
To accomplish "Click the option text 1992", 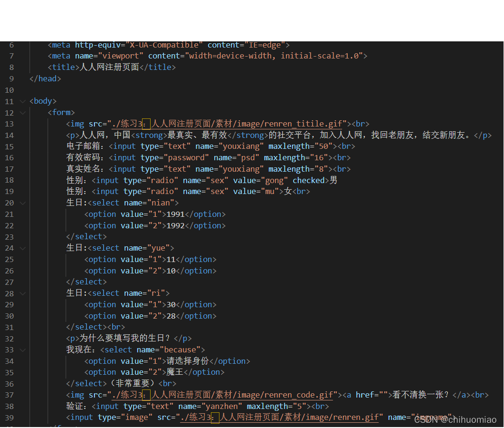I will [175, 225].
